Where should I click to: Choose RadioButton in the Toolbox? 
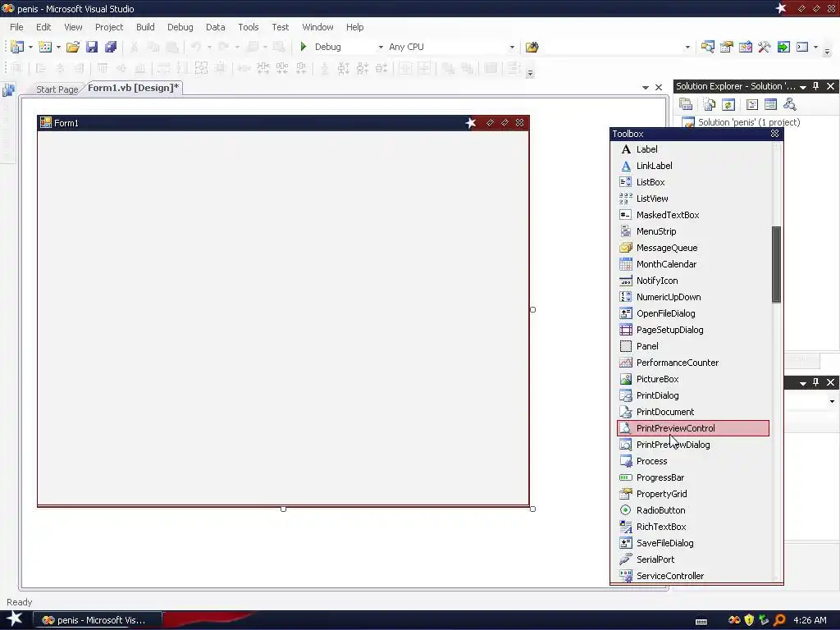pyautogui.click(x=693, y=510)
